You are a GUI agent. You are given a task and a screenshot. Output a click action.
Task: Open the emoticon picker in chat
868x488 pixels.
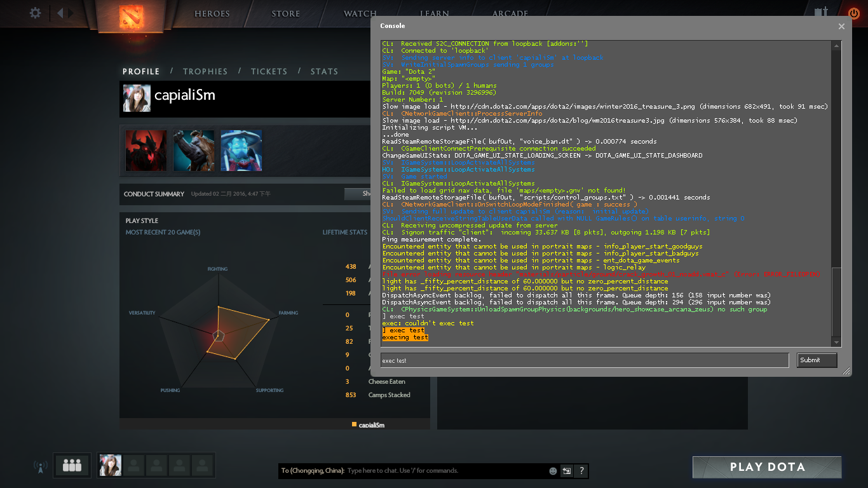click(x=553, y=471)
